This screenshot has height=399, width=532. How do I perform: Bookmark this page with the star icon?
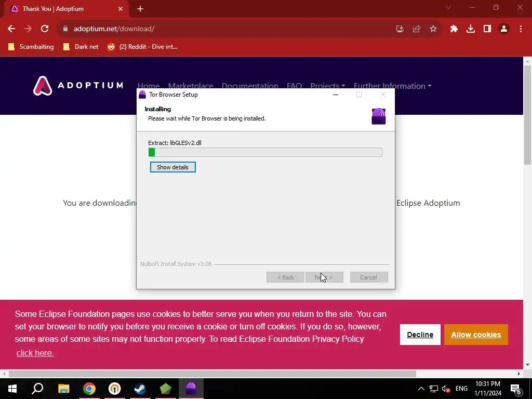point(433,29)
